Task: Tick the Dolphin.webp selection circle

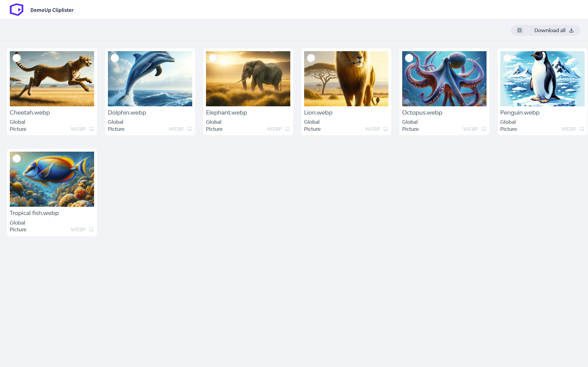Action: pos(115,58)
